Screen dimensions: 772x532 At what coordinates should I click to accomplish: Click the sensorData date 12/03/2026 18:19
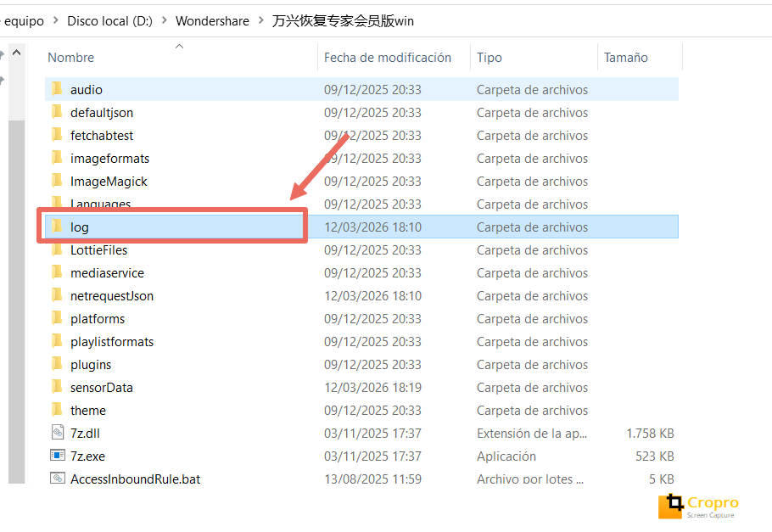372,387
